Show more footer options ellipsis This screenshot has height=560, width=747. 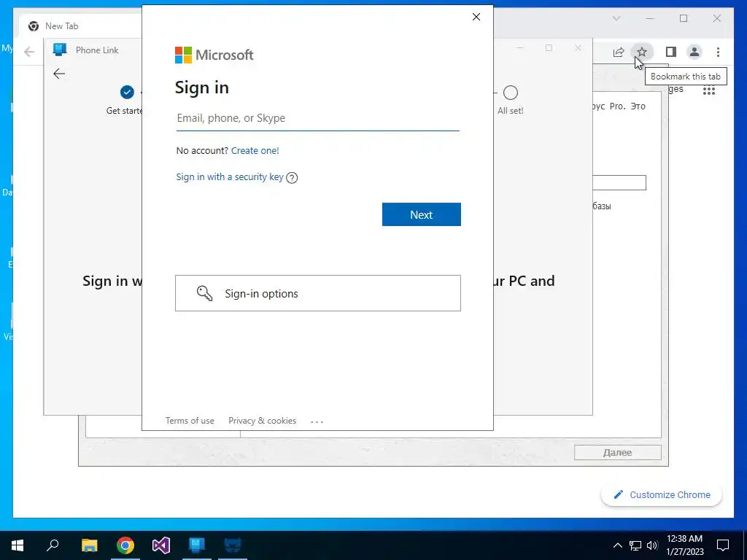coord(317,421)
